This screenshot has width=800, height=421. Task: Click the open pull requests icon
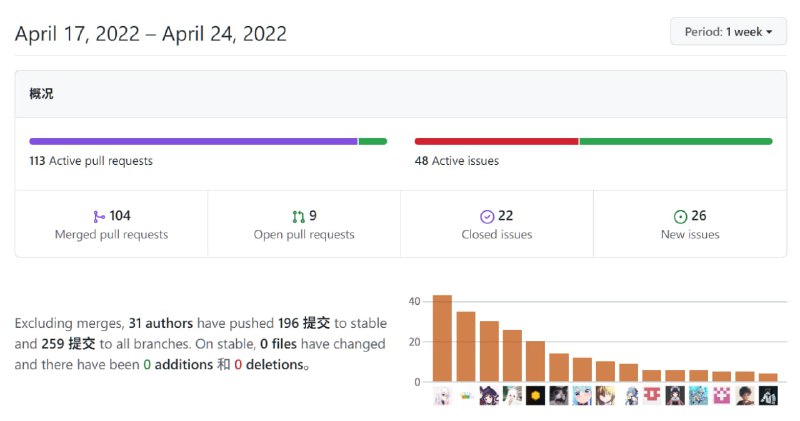click(298, 216)
